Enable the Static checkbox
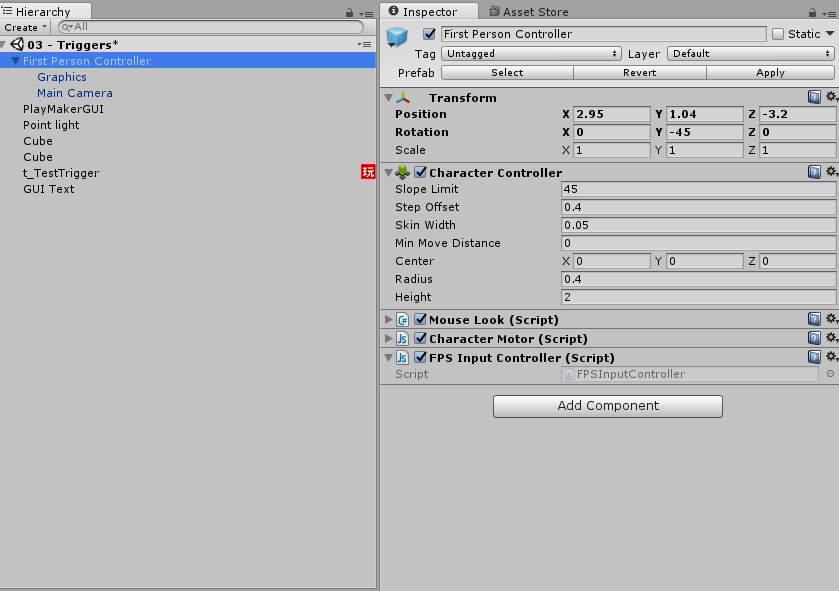This screenshot has height=591, width=839. pyautogui.click(x=778, y=34)
